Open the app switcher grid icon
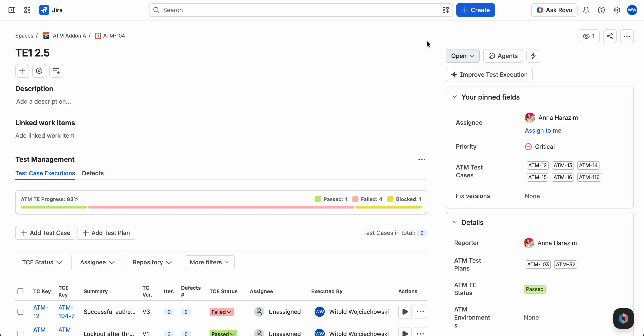 coord(27,10)
